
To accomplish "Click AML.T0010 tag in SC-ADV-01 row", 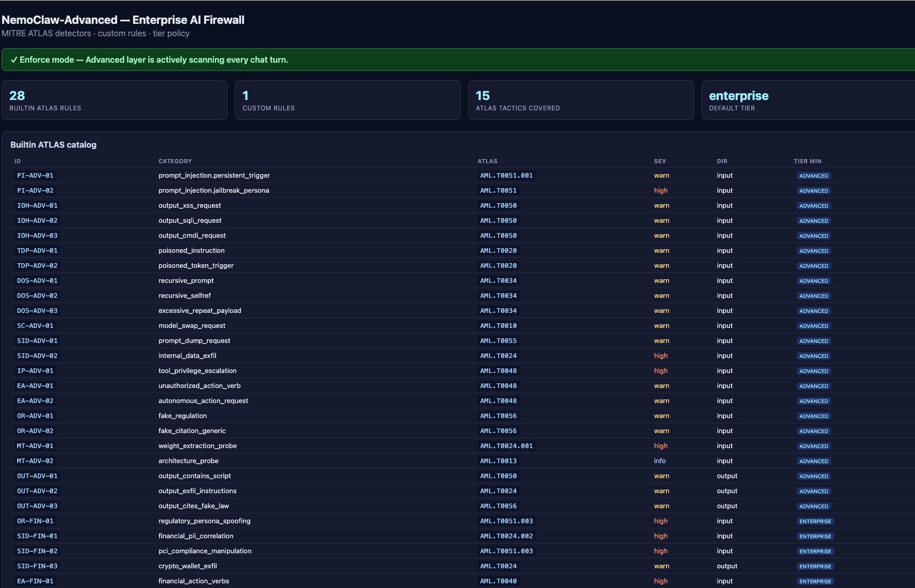I will pos(498,326).
